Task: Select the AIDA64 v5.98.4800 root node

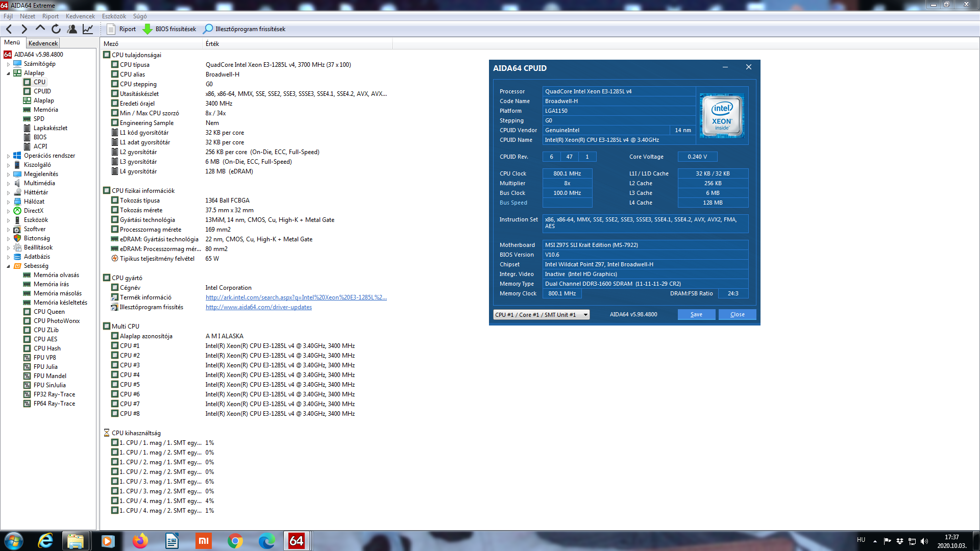Action: tap(34, 55)
